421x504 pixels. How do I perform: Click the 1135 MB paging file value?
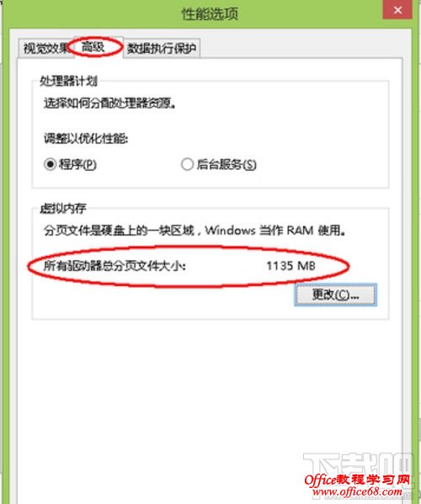click(x=290, y=266)
